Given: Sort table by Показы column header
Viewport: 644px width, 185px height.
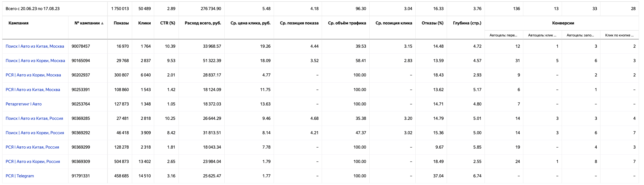Looking at the screenshot, I should (x=121, y=23).
